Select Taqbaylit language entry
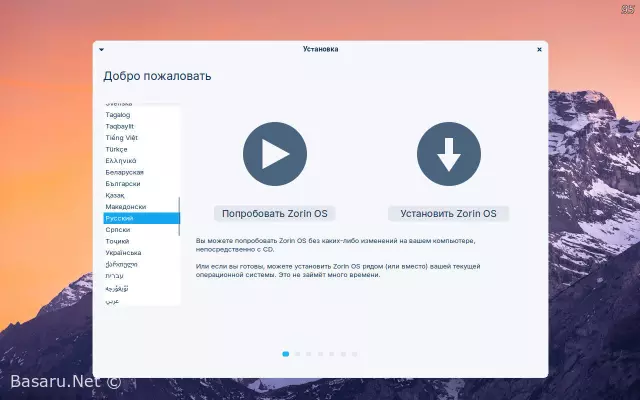Viewport: 640px width, 400px height. click(x=141, y=126)
